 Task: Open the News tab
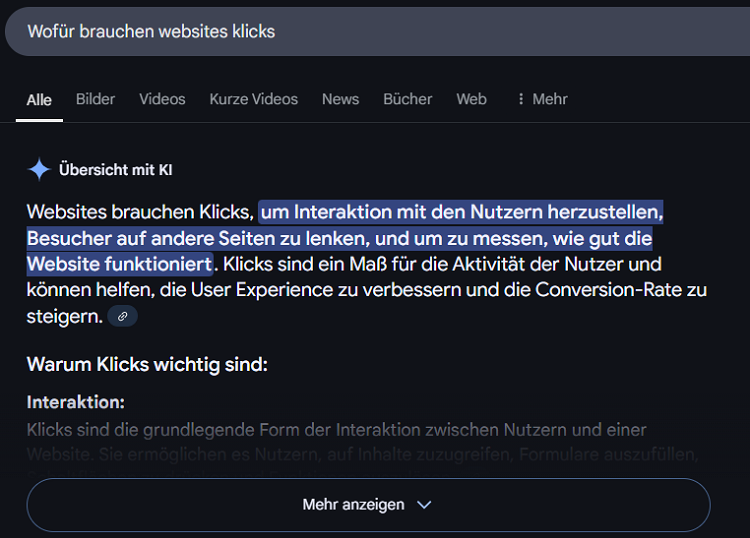pyautogui.click(x=340, y=99)
